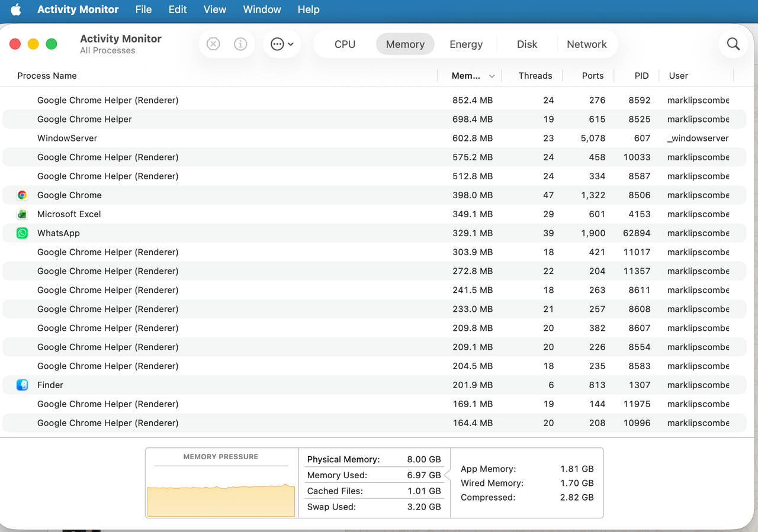The width and height of the screenshot is (758, 532).
Task: Select Chrome Helper (Renderer) with PID 8592
Action: tap(374, 101)
